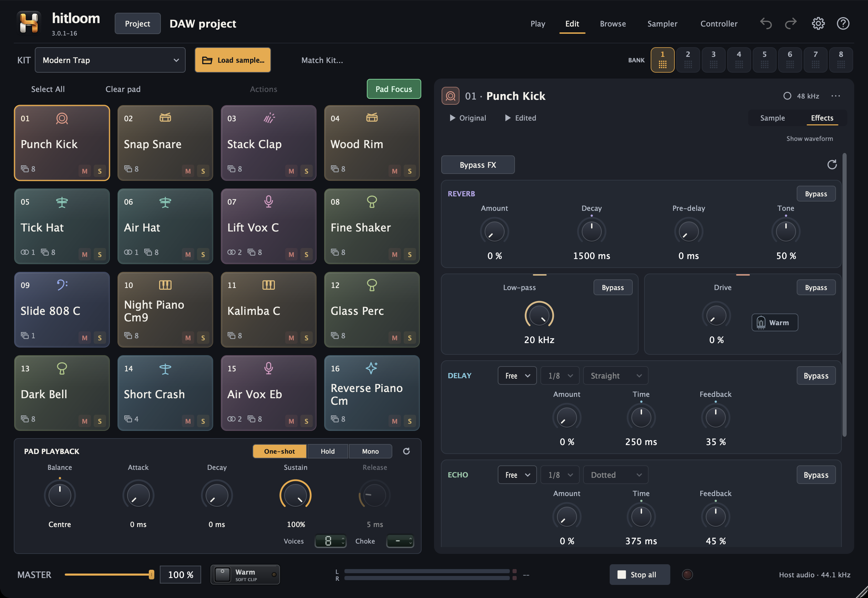Click the Bypass FX button

click(x=478, y=165)
